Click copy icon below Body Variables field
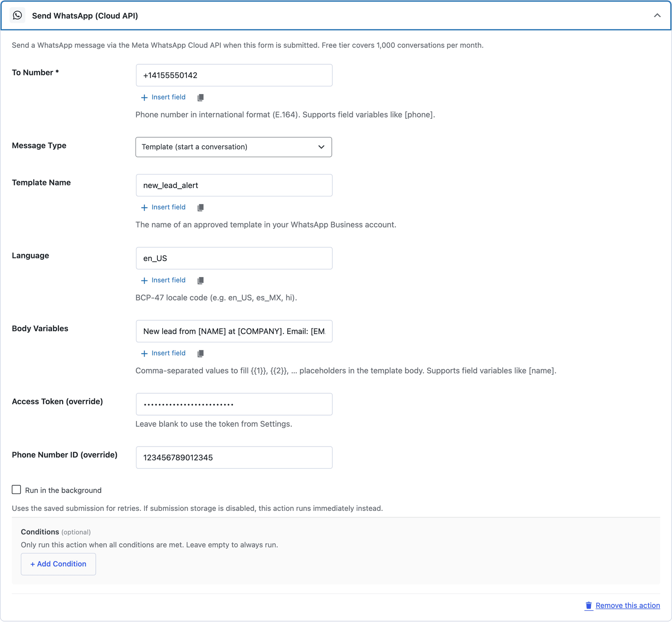Viewport: 672px width, 622px height. pos(200,353)
